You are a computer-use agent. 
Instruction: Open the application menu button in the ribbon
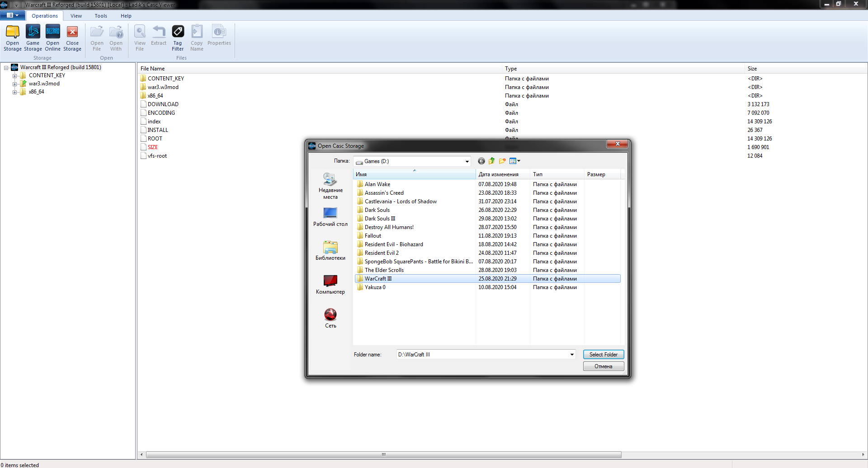tap(13, 15)
